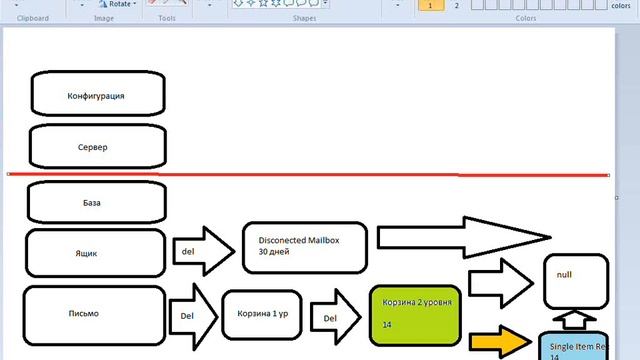Image resolution: width=640 pixels, height=360 pixels.
Task: Select the four-point star shape
Action: (251, 3)
